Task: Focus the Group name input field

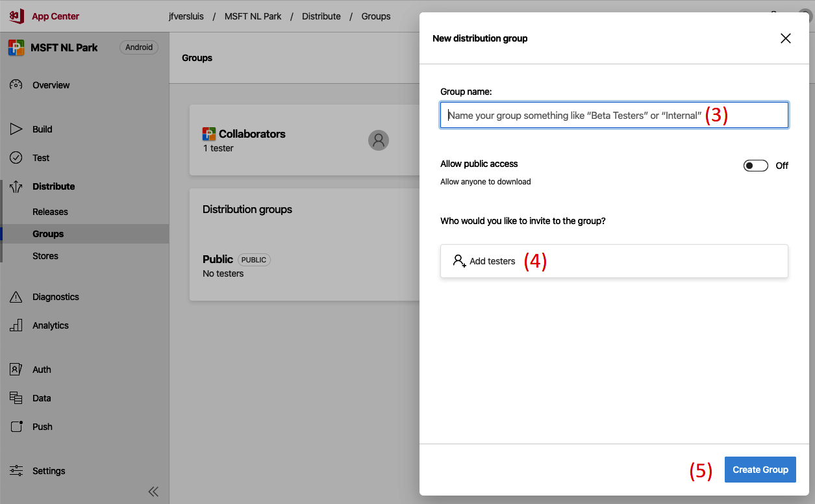Action: click(614, 115)
